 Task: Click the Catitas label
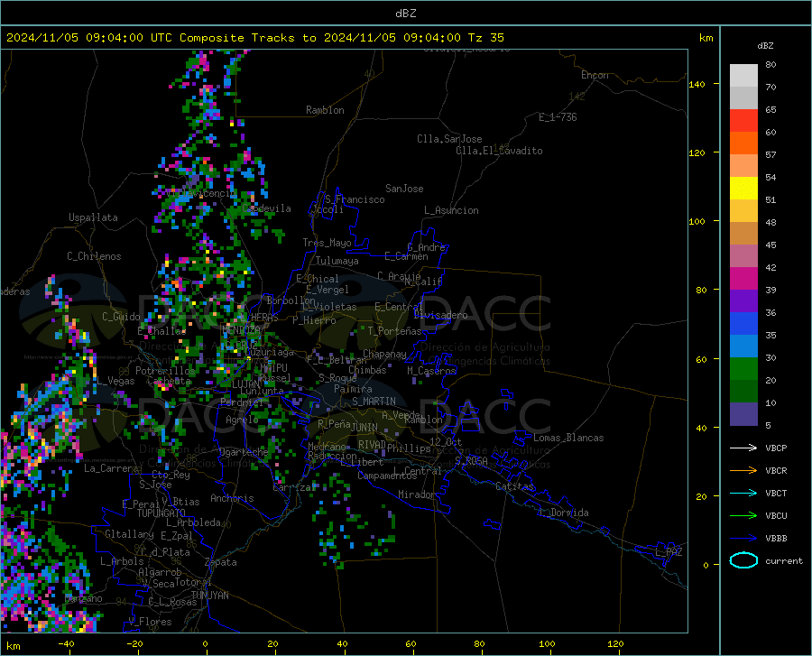point(514,486)
